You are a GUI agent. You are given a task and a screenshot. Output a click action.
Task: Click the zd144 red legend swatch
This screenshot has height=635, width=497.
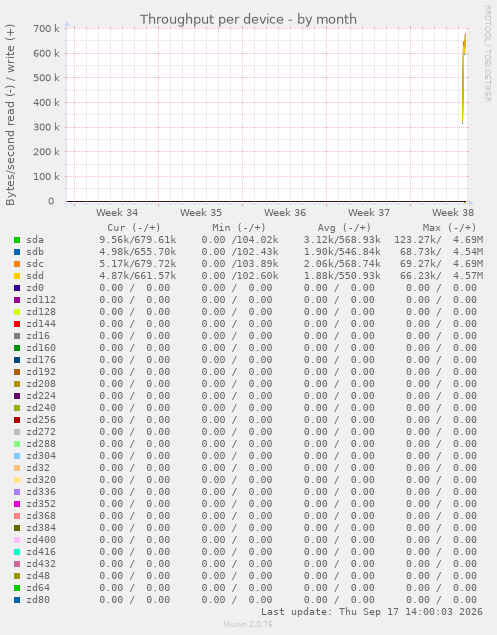point(17,324)
